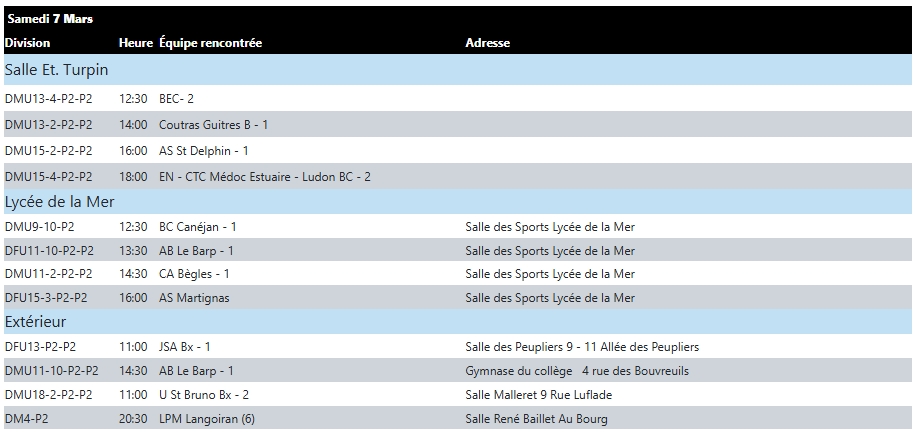Click the "Salle René Baillet Au Bourg" address
The width and height of the screenshot is (918, 437).
536,419
